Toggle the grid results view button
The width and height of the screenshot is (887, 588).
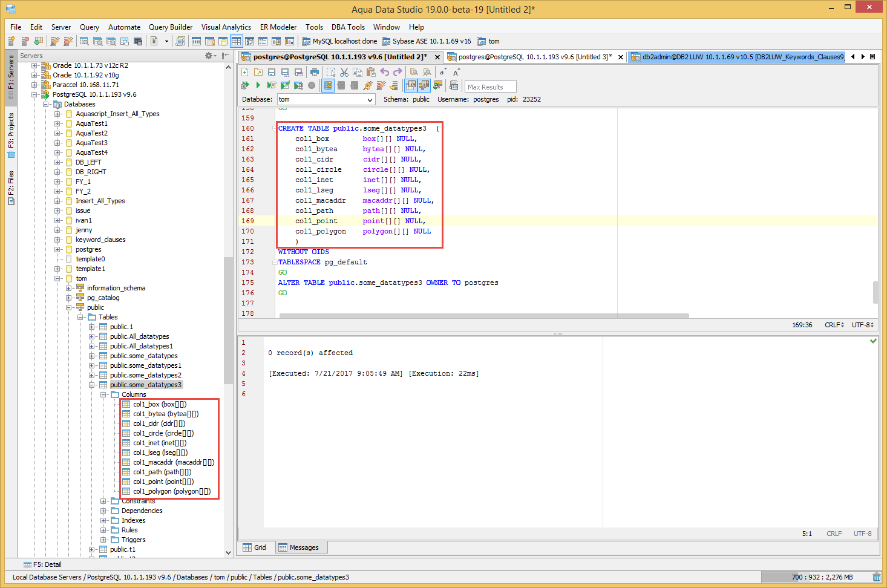point(411,85)
